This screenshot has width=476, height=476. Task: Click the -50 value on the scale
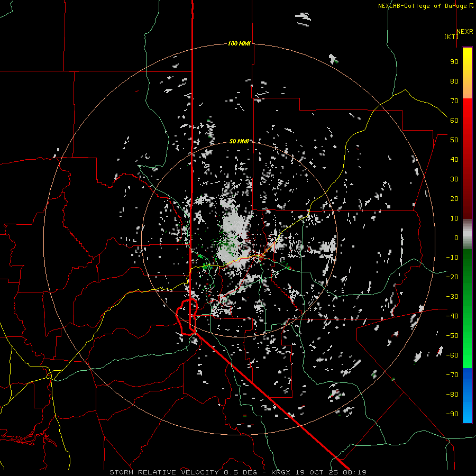452,336
